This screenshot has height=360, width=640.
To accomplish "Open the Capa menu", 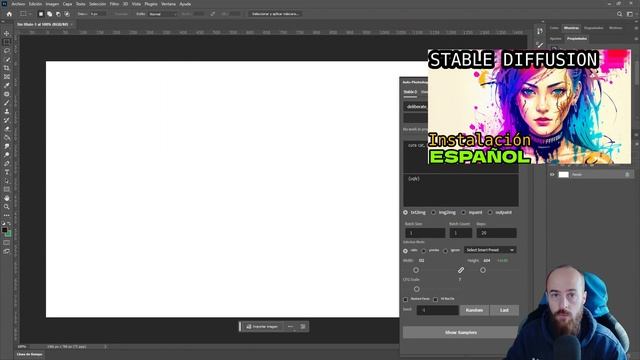I will click(x=67, y=4).
